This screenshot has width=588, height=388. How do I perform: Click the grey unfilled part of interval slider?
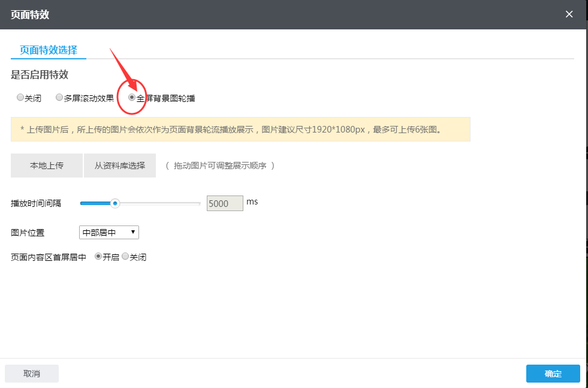[159, 203]
